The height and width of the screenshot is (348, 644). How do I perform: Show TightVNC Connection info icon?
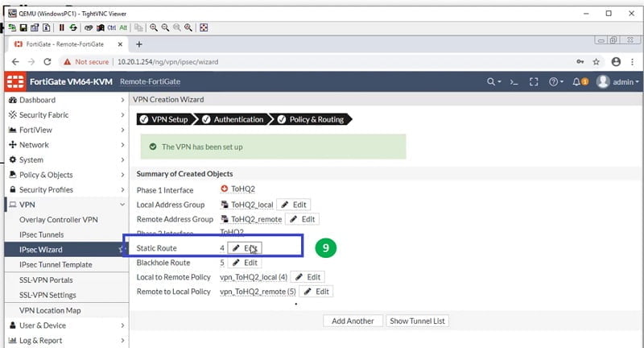(x=47, y=27)
